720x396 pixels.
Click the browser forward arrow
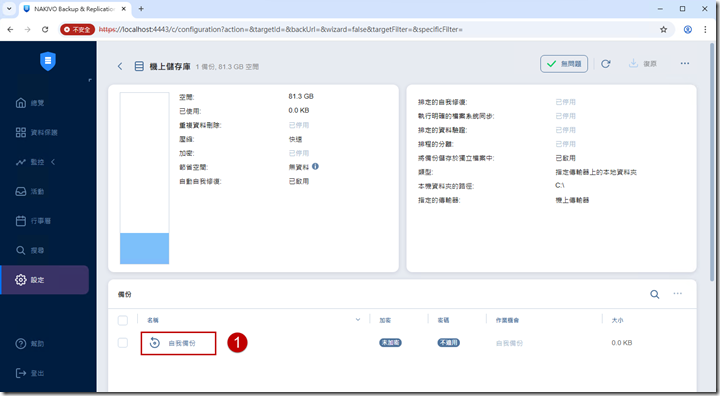click(28, 29)
